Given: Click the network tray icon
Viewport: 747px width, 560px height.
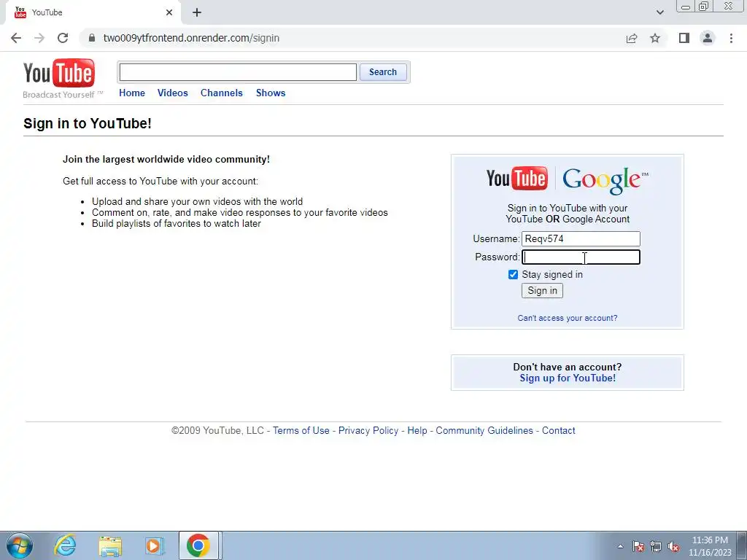Looking at the screenshot, I should (656, 546).
